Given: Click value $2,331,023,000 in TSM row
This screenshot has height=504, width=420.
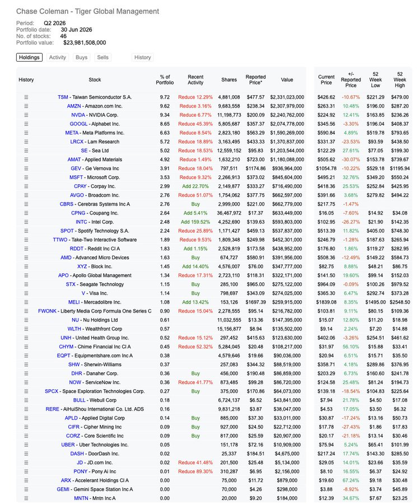Looking at the screenshot, I should click(x=287, y=97).
